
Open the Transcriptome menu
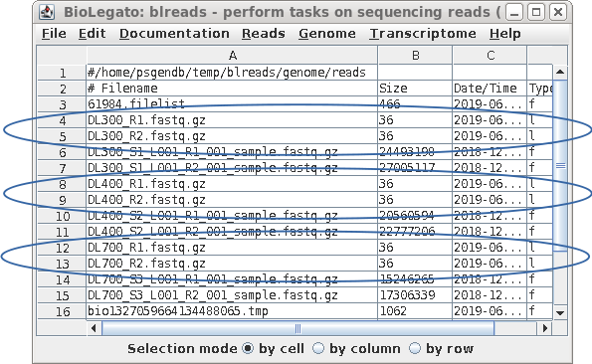click(x=423, y=34)
